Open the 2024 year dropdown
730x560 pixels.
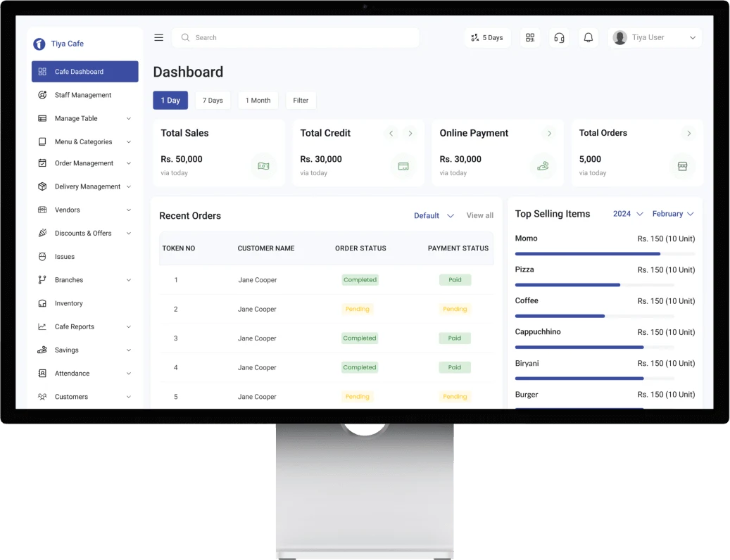tap(628, 214)
